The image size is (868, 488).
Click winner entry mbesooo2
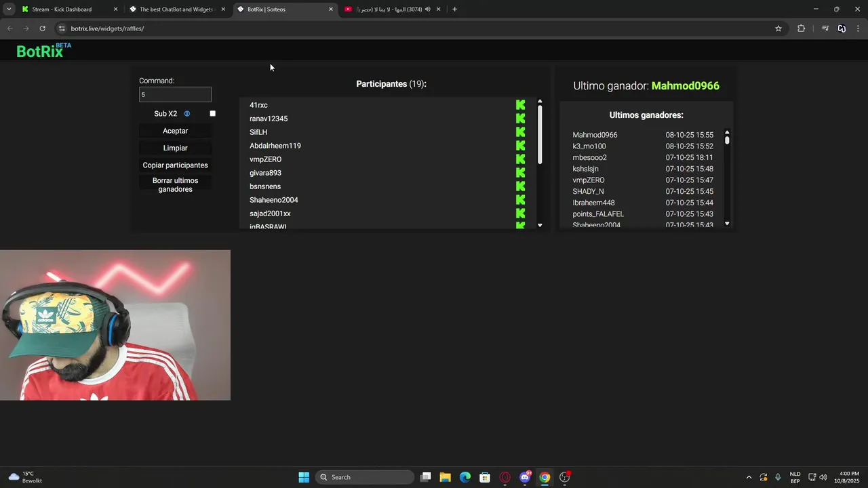[589, 157]
